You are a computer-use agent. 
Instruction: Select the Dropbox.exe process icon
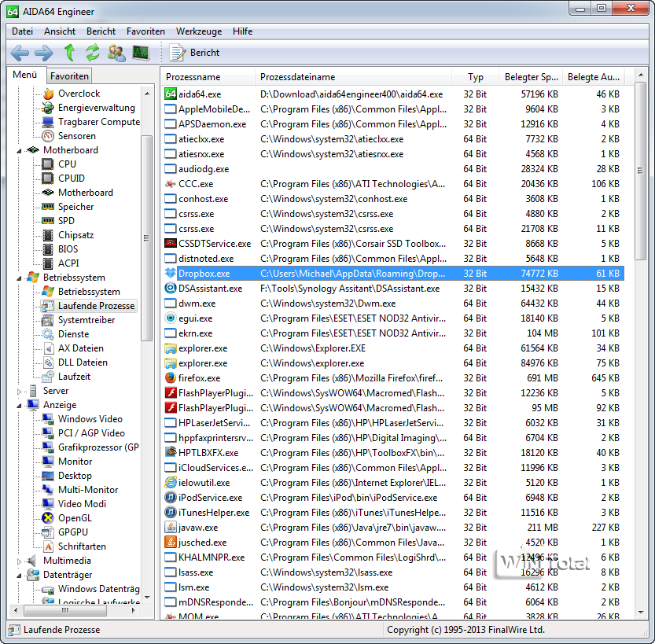[171, 274]
